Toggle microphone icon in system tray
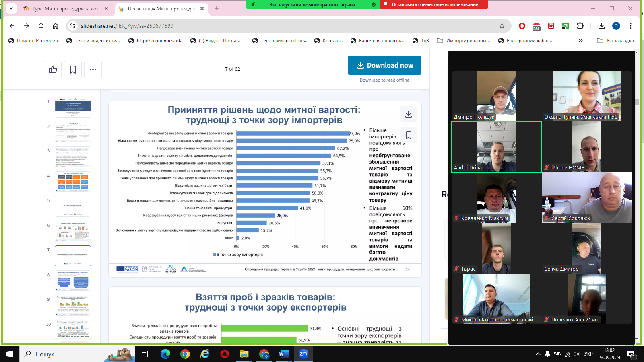This screenshot has height=362, width=644. coord(547,354)
